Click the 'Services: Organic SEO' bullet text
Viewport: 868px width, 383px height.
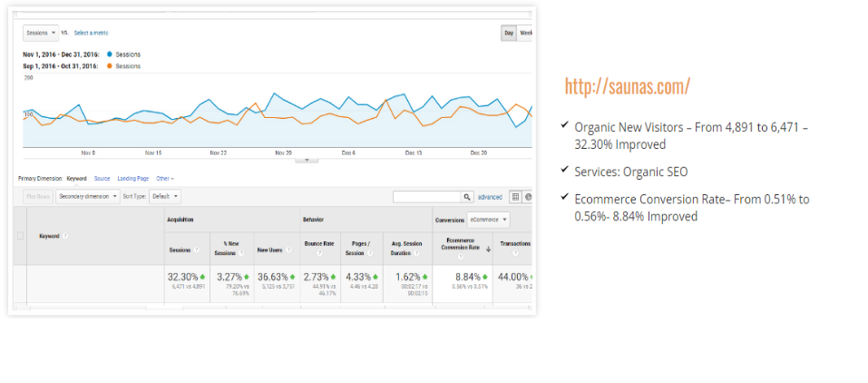pos(631,172)
